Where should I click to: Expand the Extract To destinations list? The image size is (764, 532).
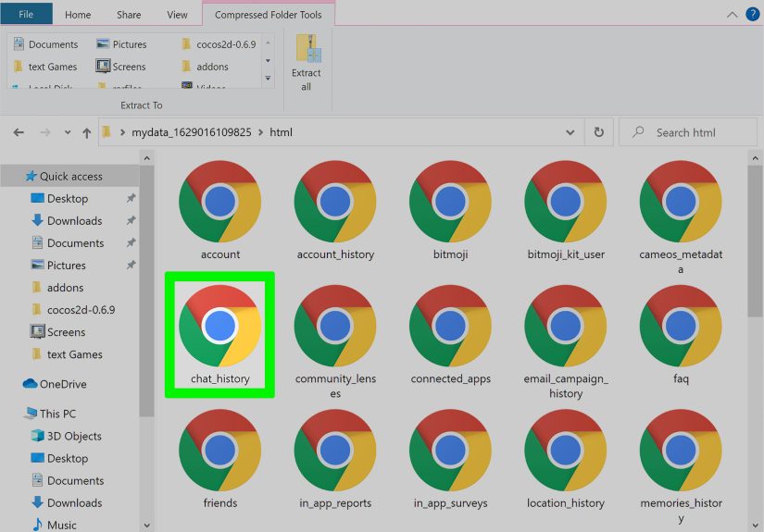(268, 78)
